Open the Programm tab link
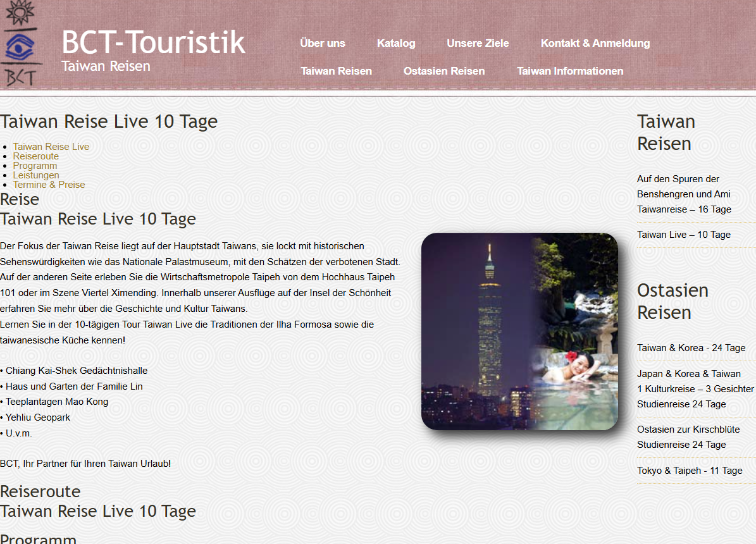Viewport: 756px width, 544px height. click(x=35, y=166)
